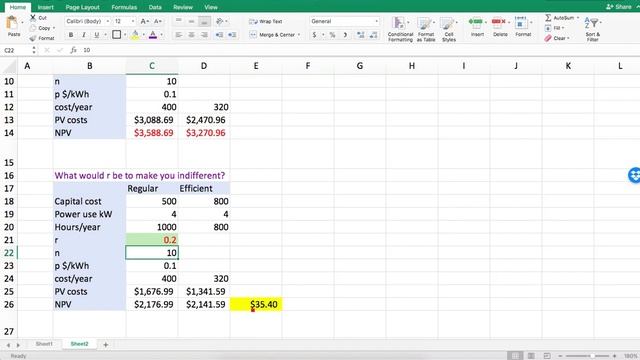
Task: Select the Sheet1 tab
Action: [44, 344]
